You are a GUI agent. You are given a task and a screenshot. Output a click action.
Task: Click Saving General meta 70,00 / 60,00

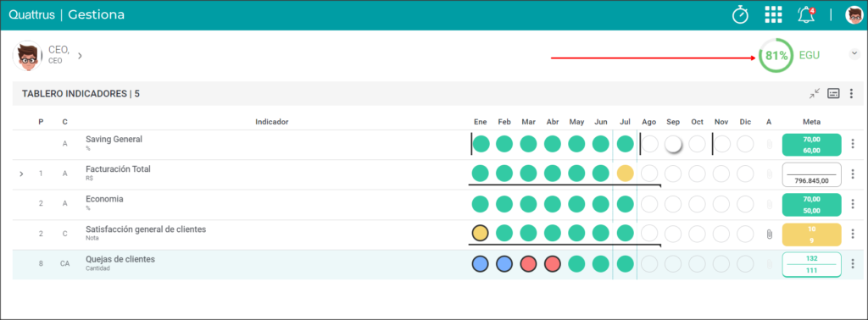point(811,145)
